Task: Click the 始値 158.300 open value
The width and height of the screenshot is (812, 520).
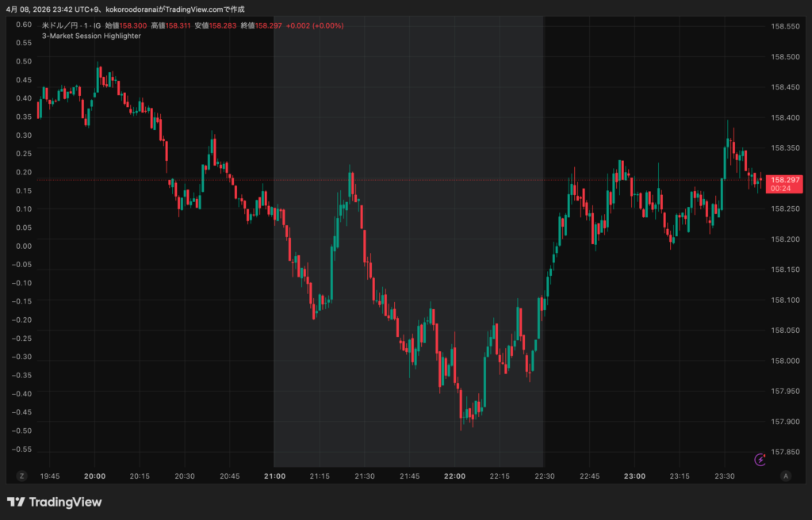Action: pyautogui.click(x=126, y=25)
